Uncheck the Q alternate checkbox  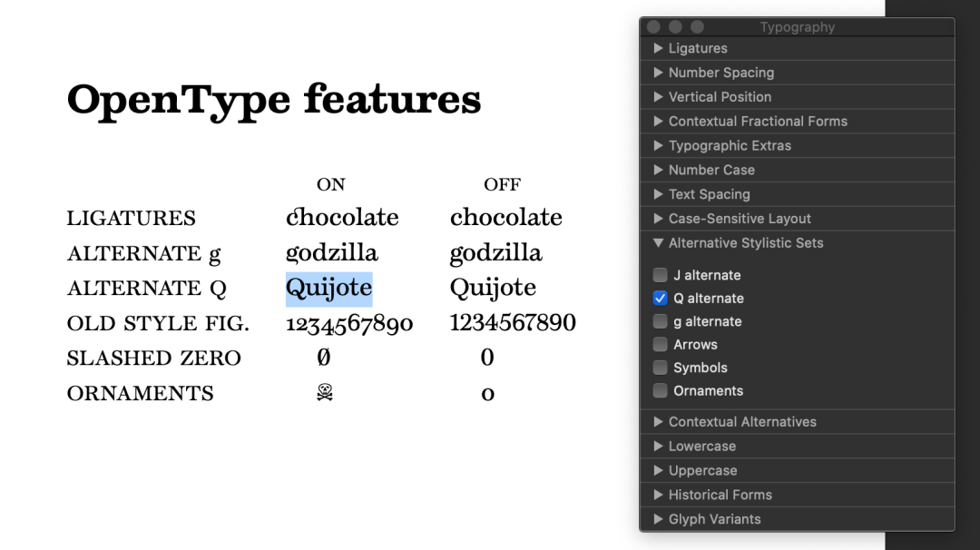(661, 299)
